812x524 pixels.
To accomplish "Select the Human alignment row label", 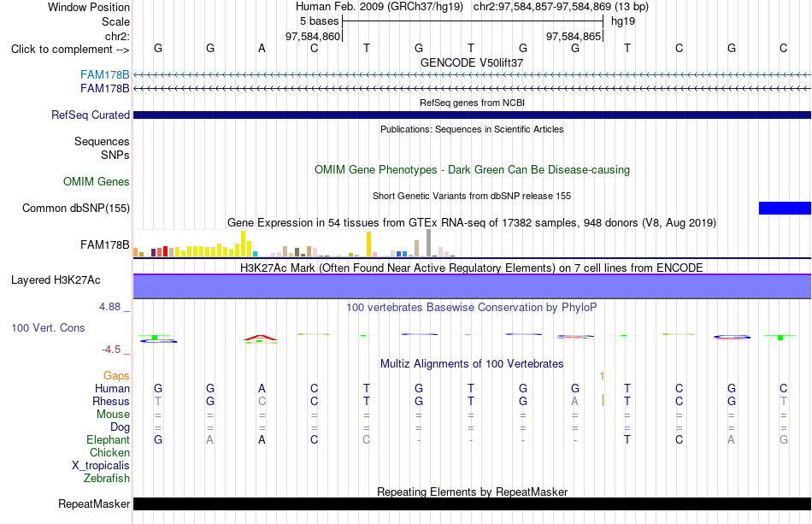I will (112, 388).
